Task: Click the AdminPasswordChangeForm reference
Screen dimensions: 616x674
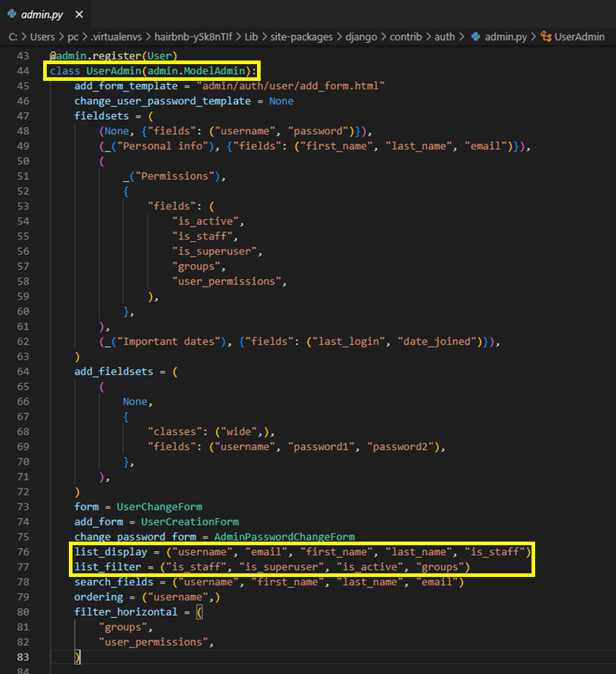Action: pos(285,537)
